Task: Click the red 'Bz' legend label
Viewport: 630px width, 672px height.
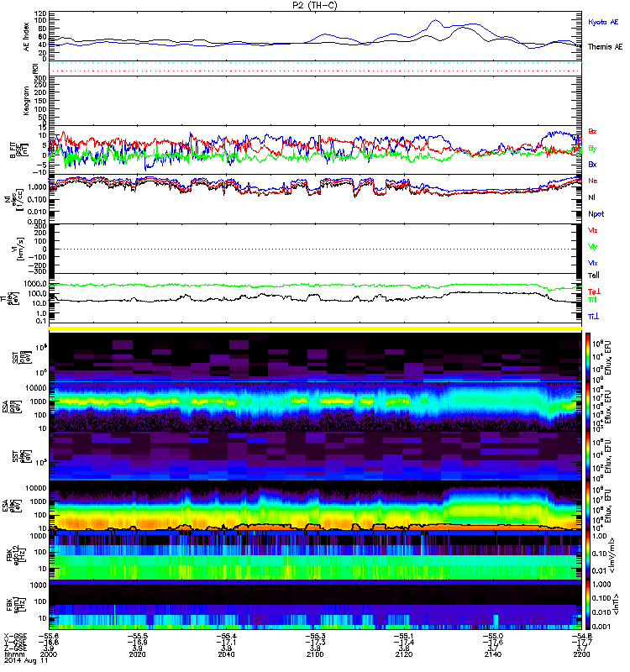Action: 592,131
